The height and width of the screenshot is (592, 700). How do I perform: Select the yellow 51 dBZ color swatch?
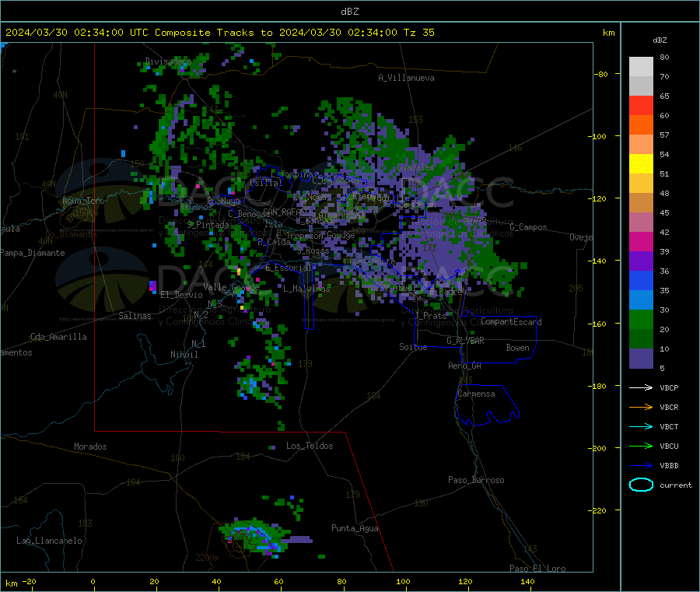[641, 164]
